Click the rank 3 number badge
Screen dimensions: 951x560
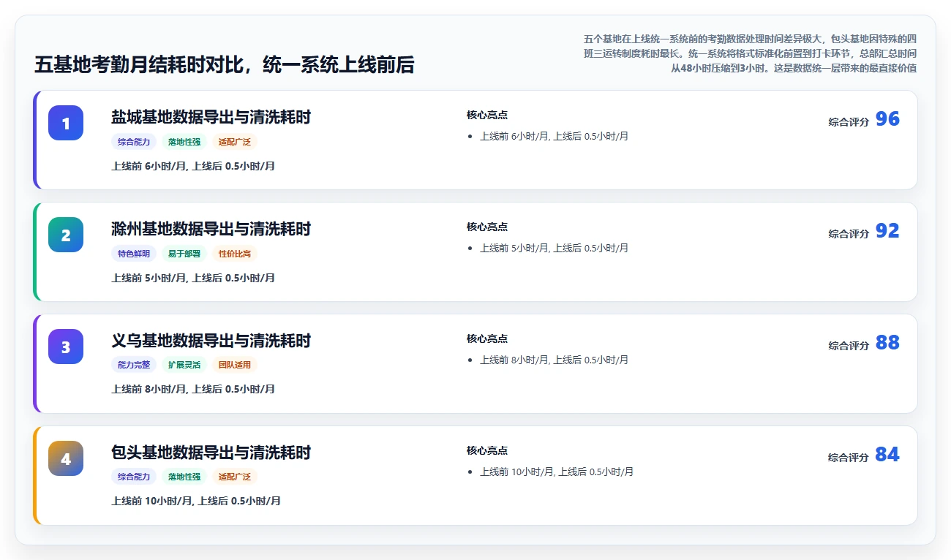point(66,347)
